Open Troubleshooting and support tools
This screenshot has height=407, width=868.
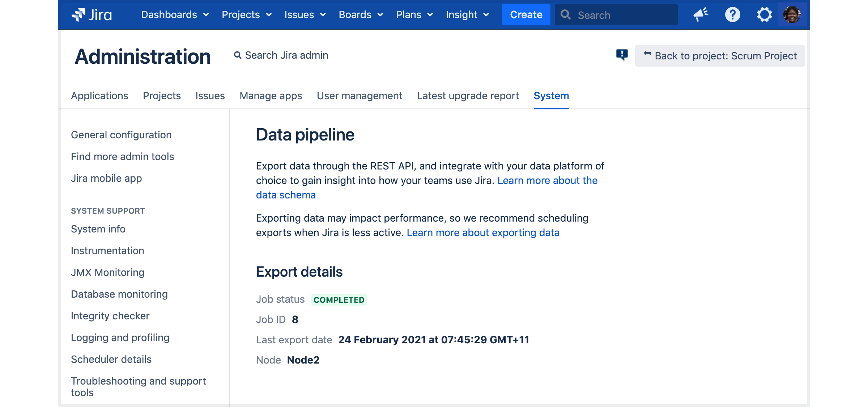(x=138, y=387)
